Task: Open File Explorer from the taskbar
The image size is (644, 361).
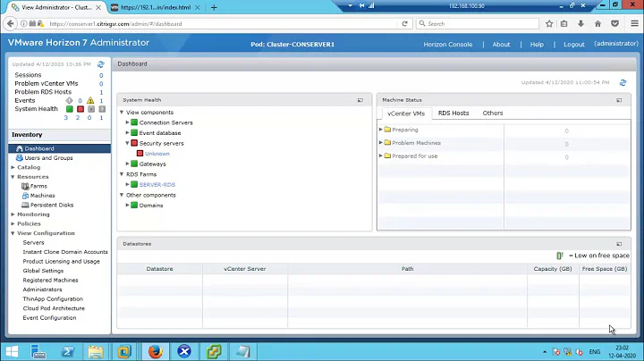Action: pyautogui.click(x=96, y=351)
